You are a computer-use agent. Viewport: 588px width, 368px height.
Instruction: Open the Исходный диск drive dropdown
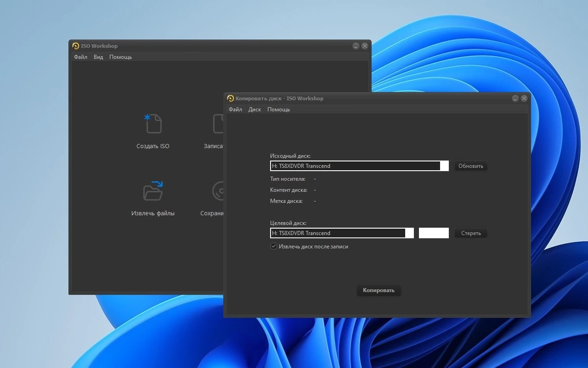click(359, 166)
